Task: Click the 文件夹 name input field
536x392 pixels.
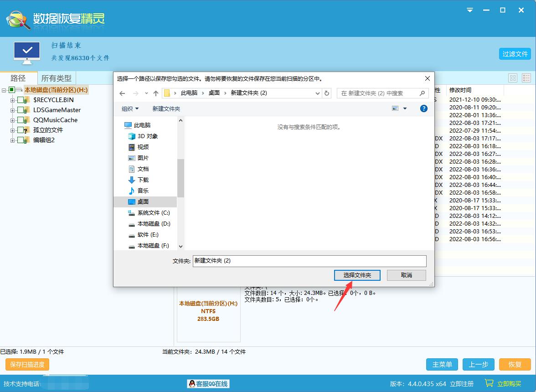Action: tap(309, 261)
